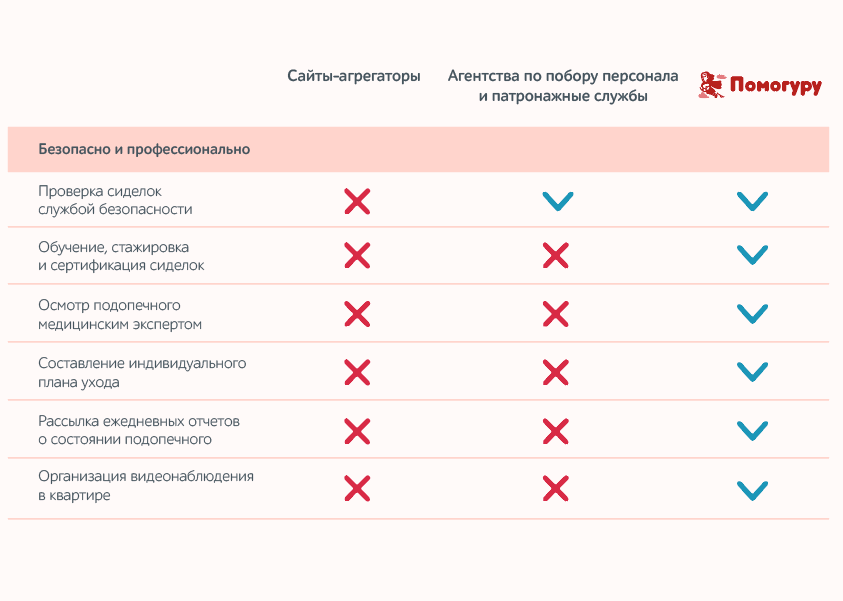
Task: Click the Осмотр подопечного медицинским экспертом label
Action: tap(120, 315)
